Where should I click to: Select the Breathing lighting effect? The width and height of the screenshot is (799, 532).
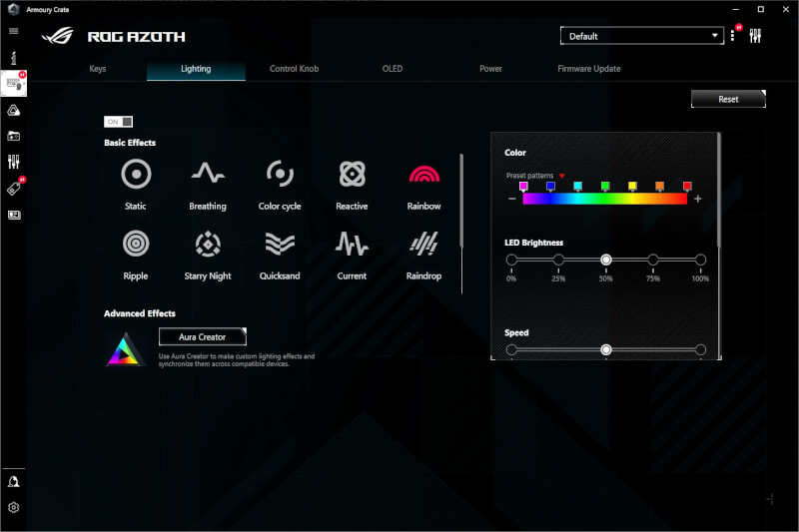[x=208, y=174]
